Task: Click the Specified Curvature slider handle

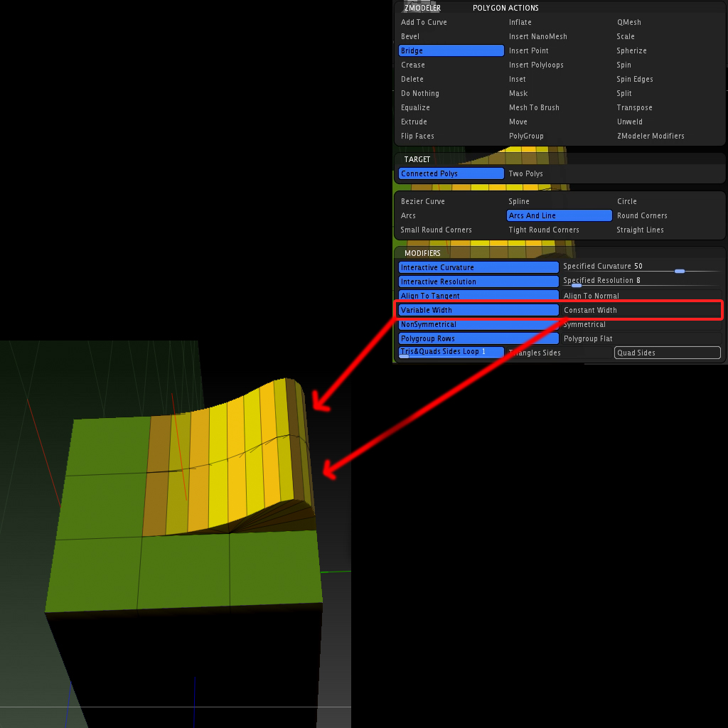Action: tap(679, 271)
